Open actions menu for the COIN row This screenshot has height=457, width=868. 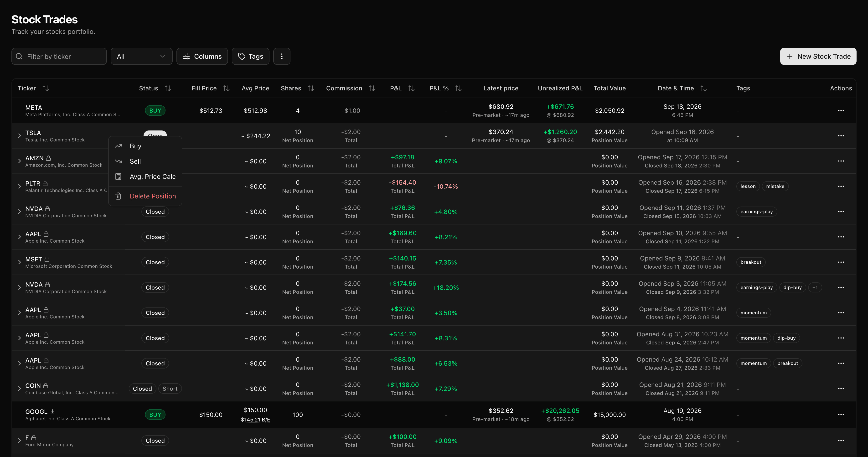pos(841,389)
